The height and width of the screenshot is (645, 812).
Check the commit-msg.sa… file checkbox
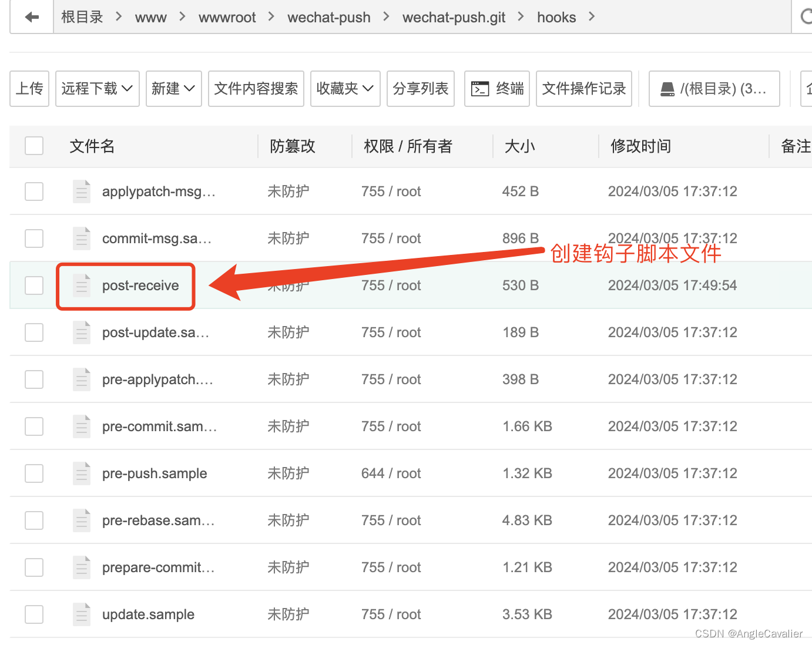[x=34, y=238]
